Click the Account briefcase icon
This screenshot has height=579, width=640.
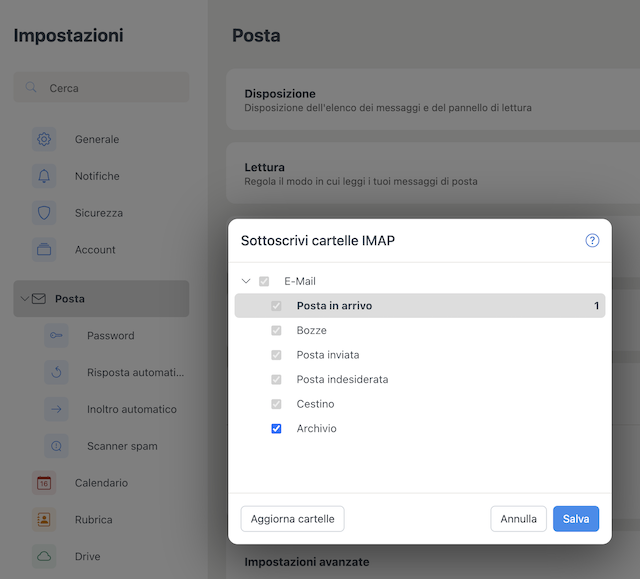tap(44, 249)
